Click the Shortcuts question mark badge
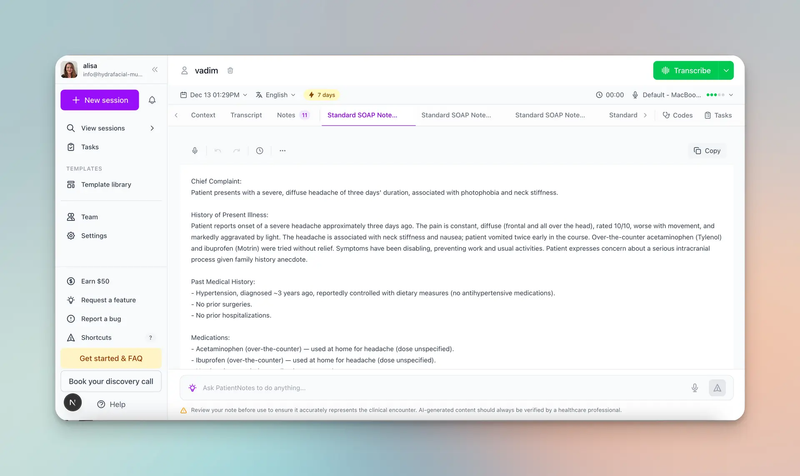The width and height of the screenshot is (800, 476). (151, 338)
